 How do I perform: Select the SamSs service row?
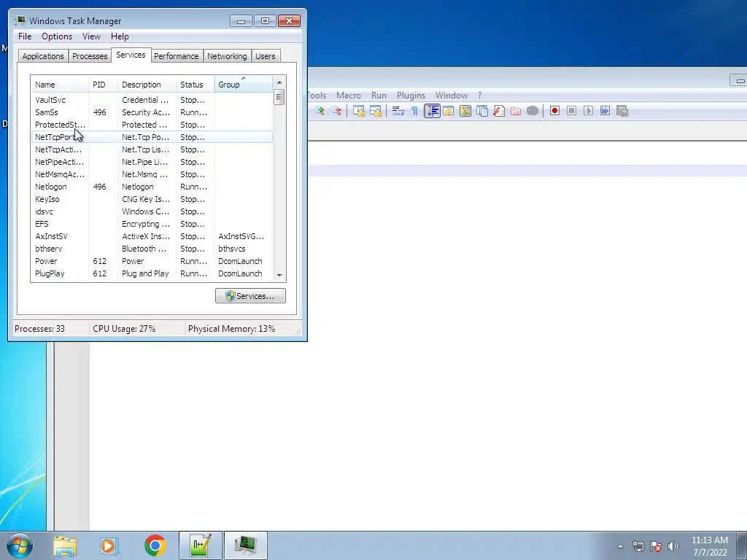coord(152,112)
